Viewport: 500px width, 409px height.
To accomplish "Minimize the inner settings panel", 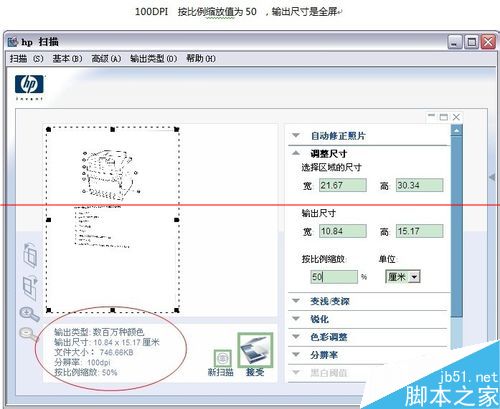I will point(432,117).
